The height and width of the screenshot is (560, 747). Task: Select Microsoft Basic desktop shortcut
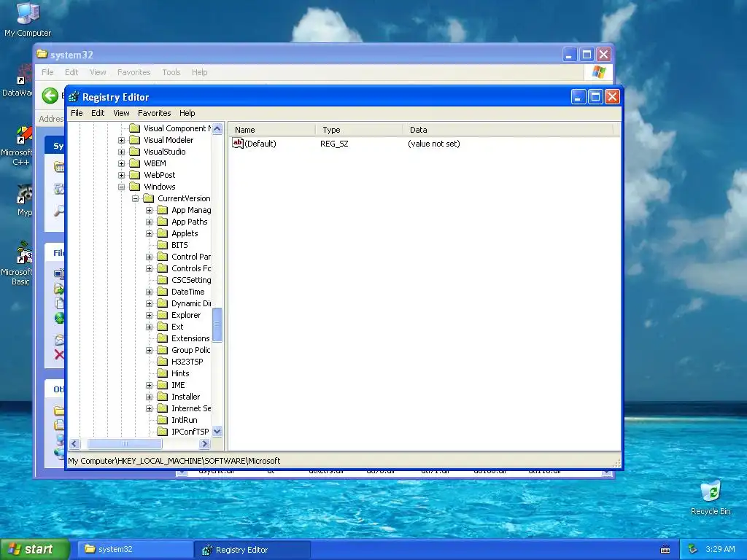tap(18, 263)
